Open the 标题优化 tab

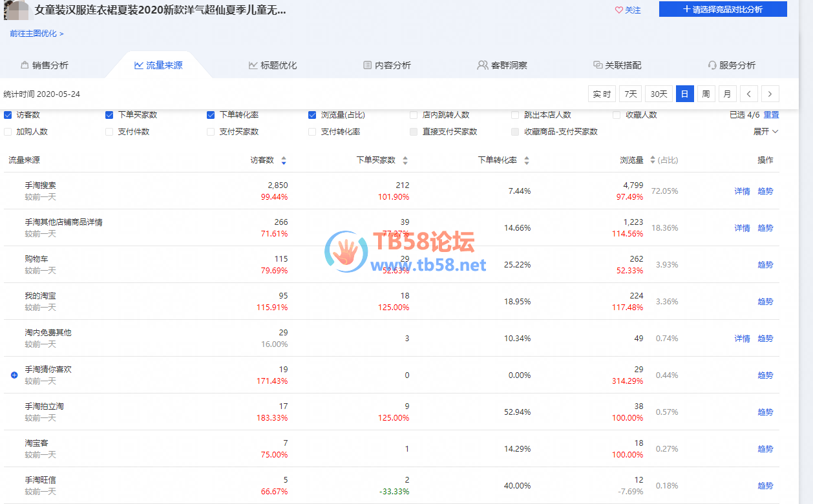(x=273, y=65)
